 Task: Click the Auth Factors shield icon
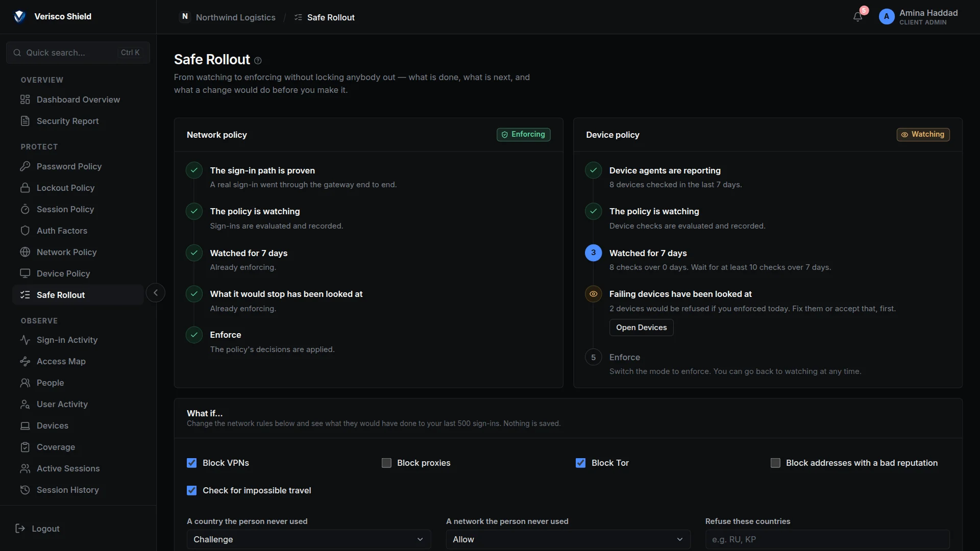point(25,231)
